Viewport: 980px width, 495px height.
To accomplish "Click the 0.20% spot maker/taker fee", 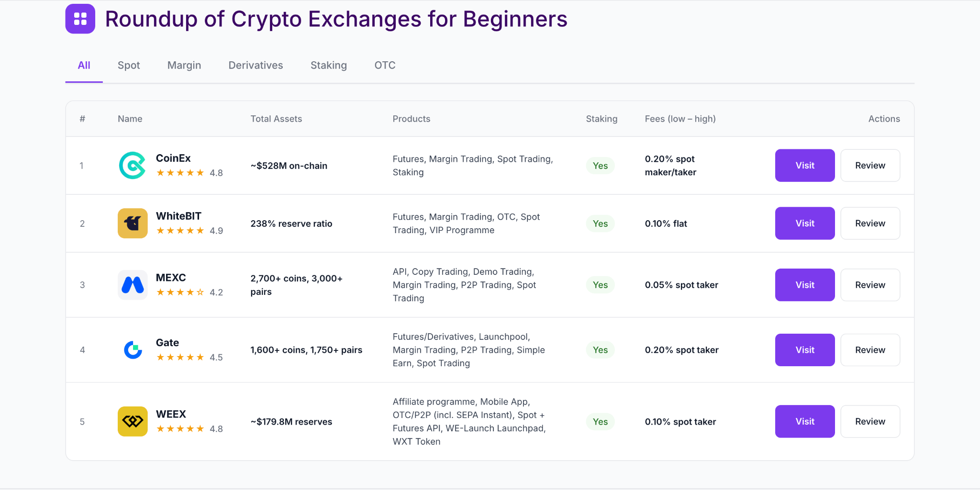I will (x=670, y=166).
